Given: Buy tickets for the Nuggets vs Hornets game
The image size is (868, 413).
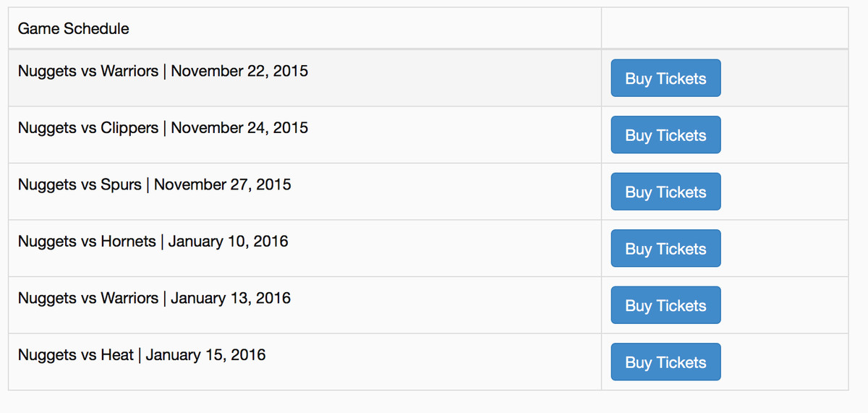Looking at the screenshot, I should pos(665,248).
